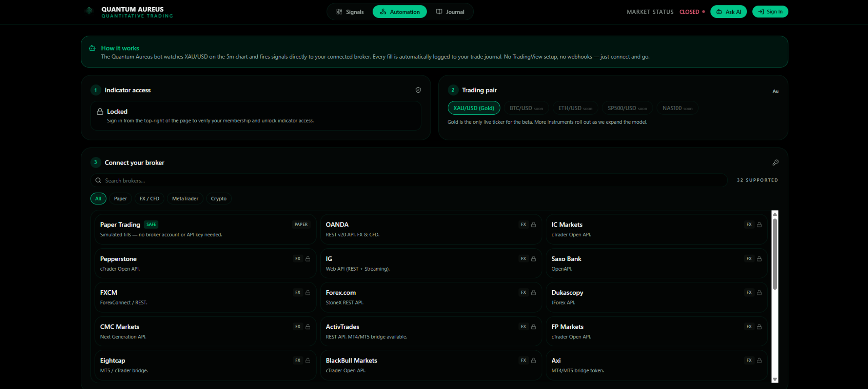This screenshot has height=389, width=868.
Task: Click the lock icon on the IG card
Action: pyautogui.click(x=533, y=259)
